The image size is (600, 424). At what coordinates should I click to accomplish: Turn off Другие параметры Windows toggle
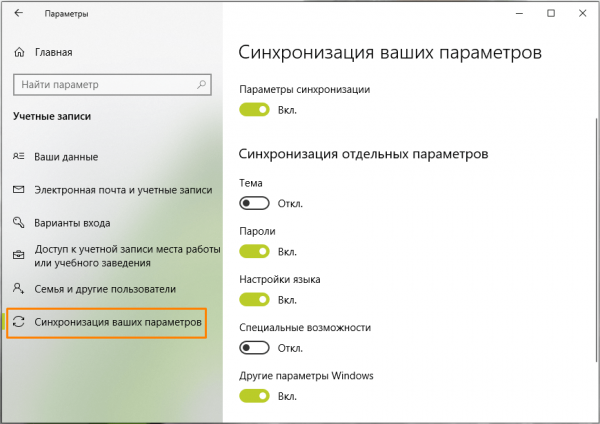click(x=254, y=396)
